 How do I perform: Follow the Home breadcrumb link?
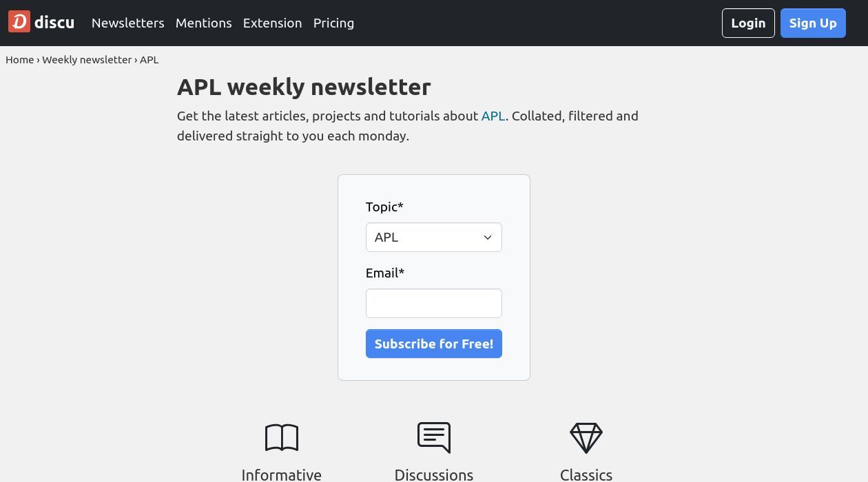[20, 60]
